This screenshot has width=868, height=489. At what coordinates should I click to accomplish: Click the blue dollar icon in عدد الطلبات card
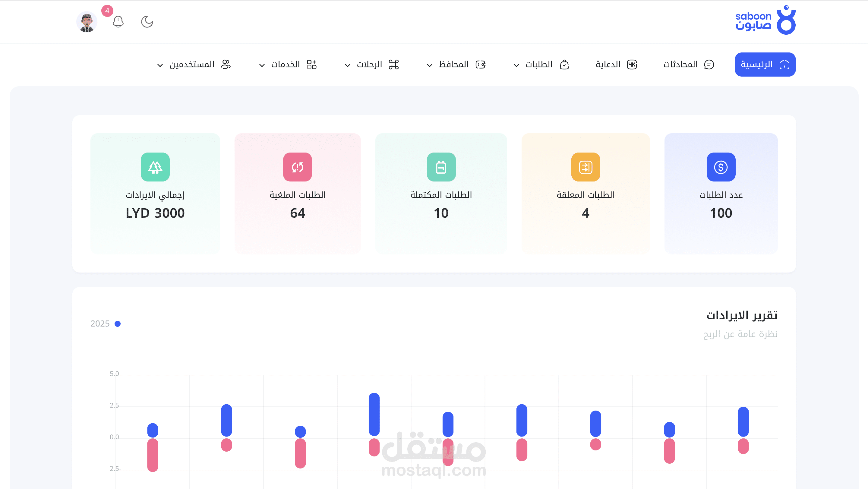721,167
